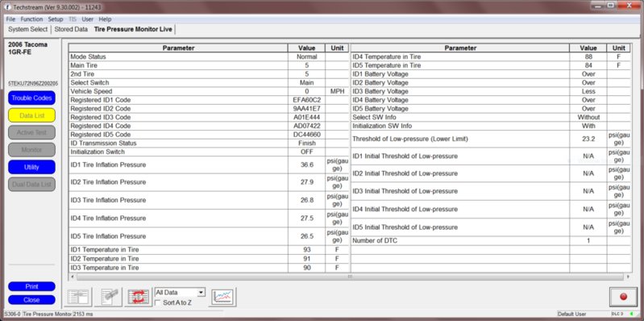Screen dimensions: 644x321
Task: Click the 2006 Tacoma 1GR-FE vehicle label
Action: coord(27,48)
